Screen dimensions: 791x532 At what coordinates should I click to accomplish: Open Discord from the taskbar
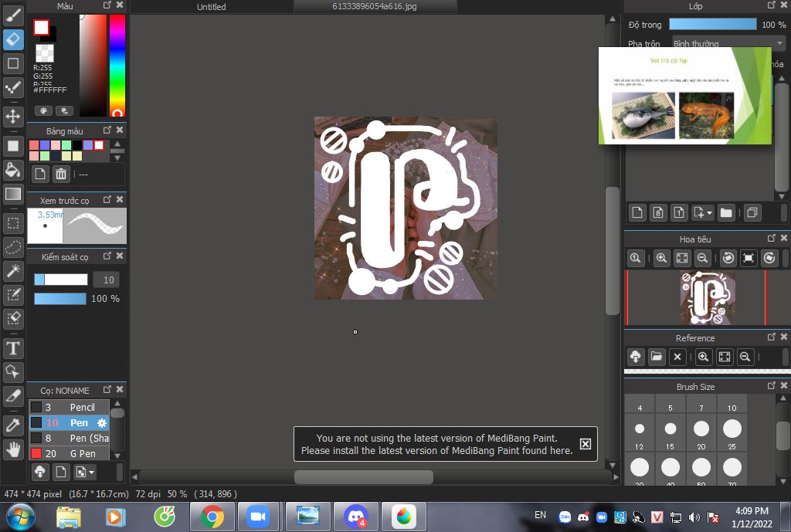point(356,517)
